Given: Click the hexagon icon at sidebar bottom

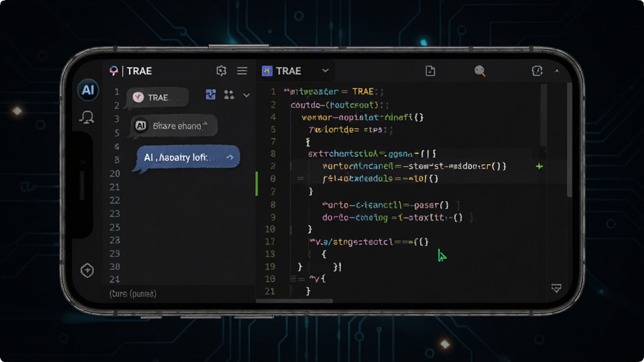Looking at the screenshot, I should [87, 270].
